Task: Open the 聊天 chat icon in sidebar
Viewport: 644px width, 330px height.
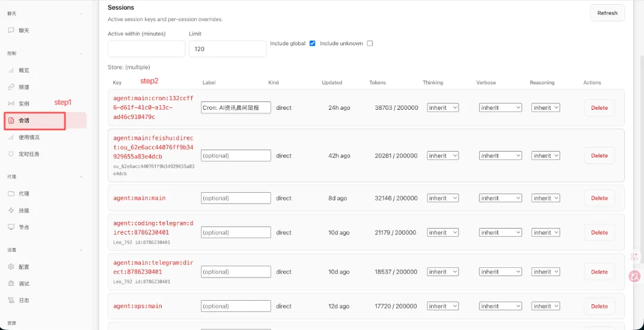Action: tap(11, 30)
